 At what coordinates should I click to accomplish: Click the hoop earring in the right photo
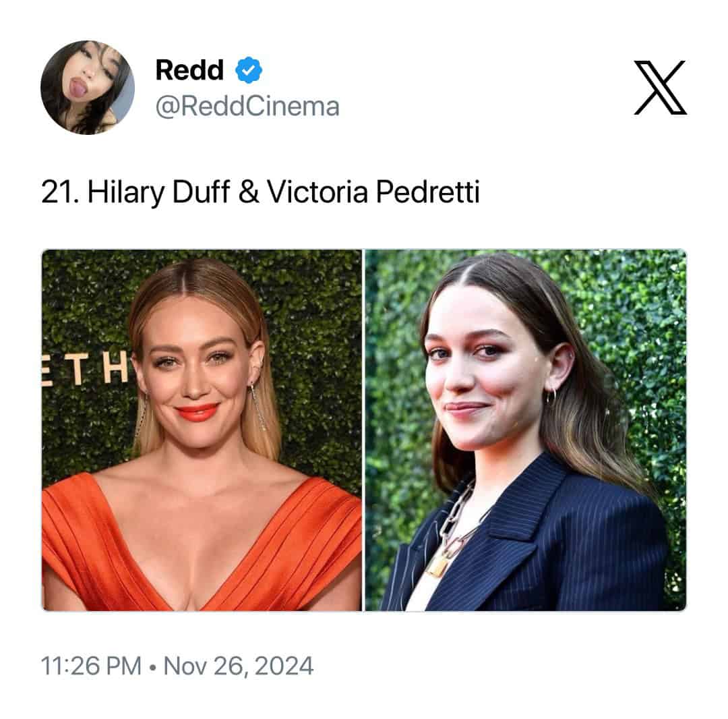point(551,396)
